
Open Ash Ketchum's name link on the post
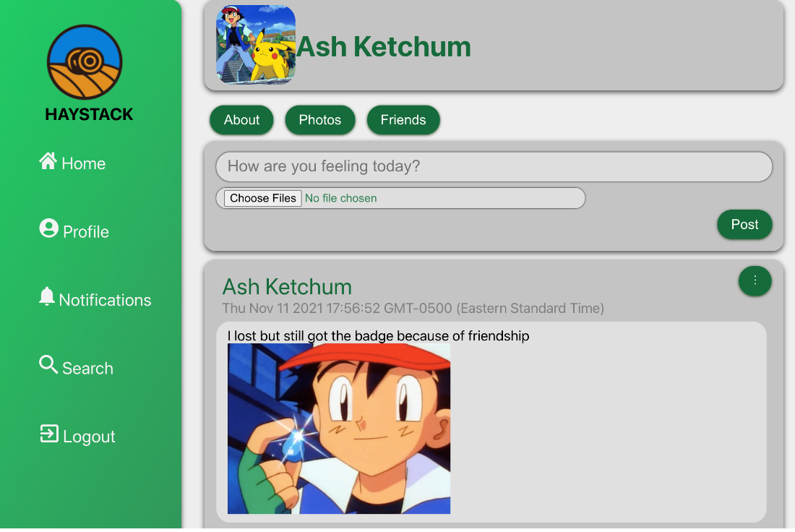(x=286, y=287)
